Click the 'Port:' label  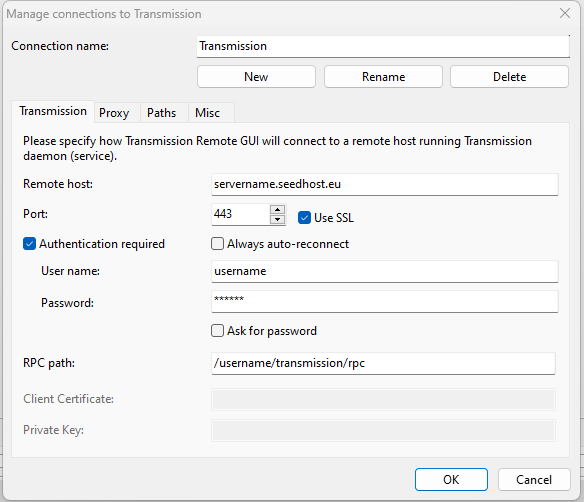pos(35,214)
